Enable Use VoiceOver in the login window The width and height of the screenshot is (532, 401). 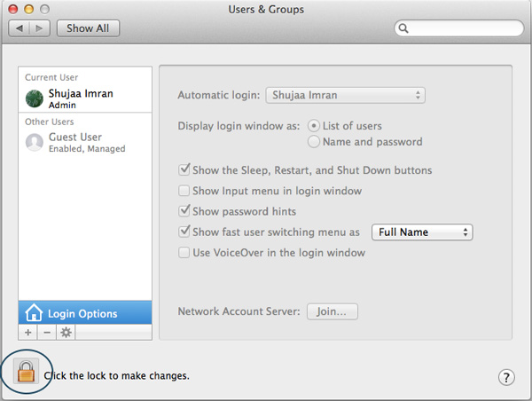[x=184, y=253]
